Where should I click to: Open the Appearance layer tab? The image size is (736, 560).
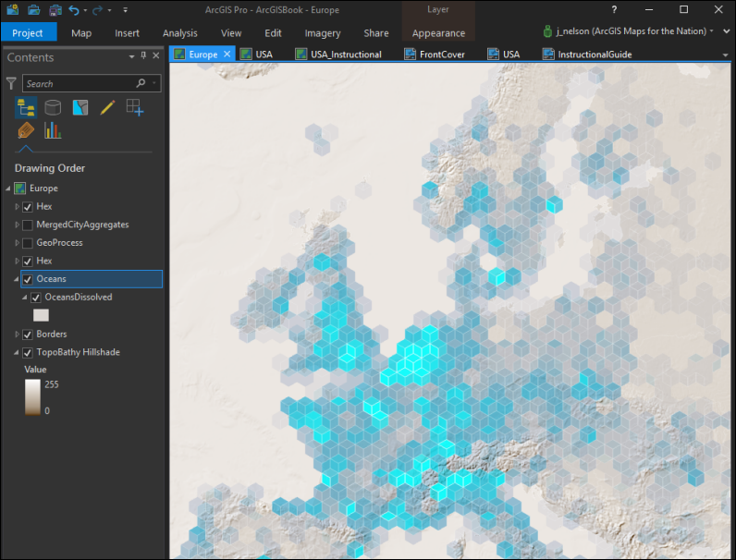(438, 33)
